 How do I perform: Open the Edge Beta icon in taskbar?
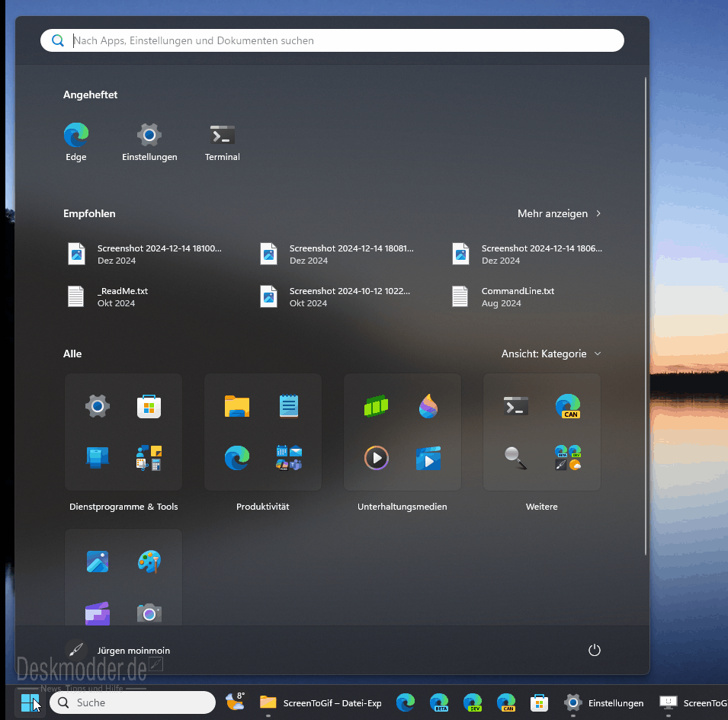click(x=438, y=702)
